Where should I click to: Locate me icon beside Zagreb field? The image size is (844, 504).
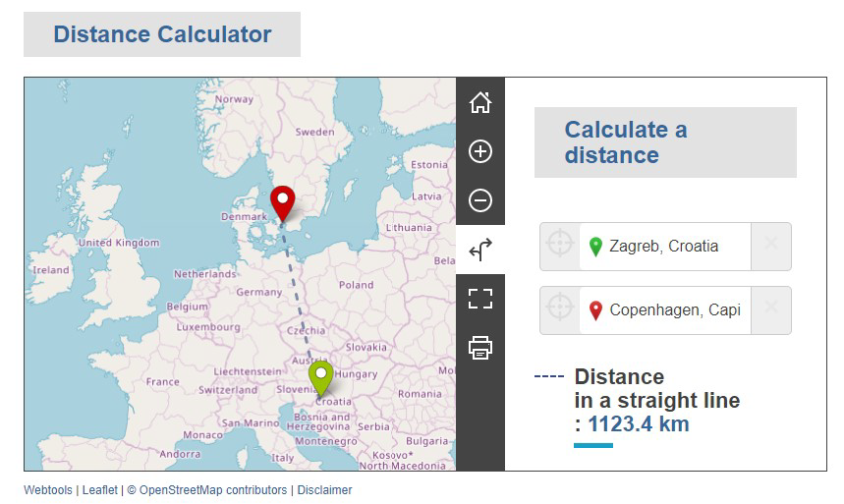[559, 246]
